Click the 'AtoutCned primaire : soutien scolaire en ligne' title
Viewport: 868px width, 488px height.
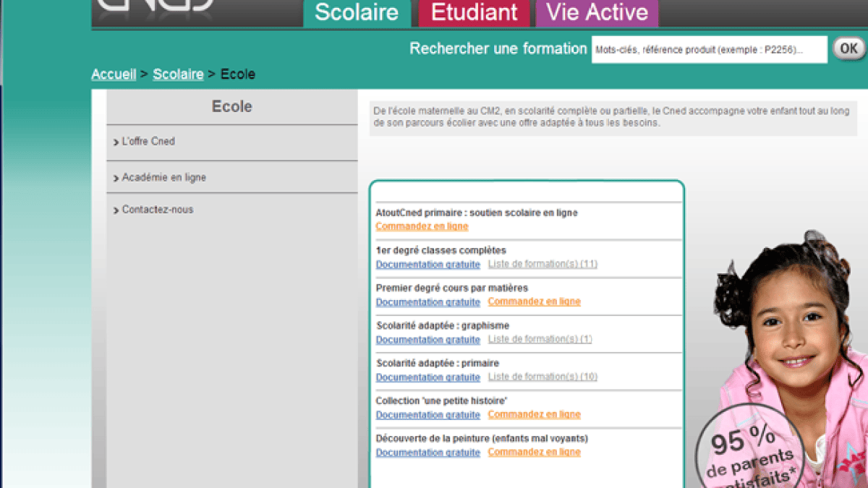coord(477,213)
